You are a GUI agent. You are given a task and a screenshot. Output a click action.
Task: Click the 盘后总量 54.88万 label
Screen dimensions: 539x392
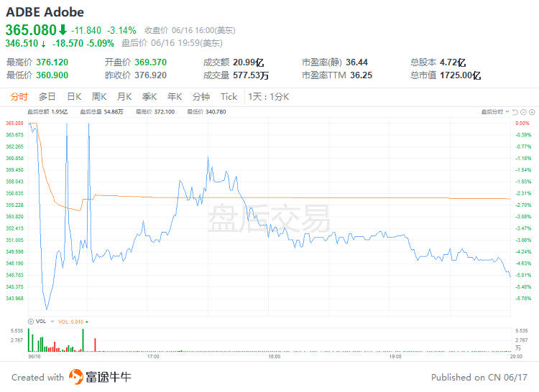(x=101, y=112)
